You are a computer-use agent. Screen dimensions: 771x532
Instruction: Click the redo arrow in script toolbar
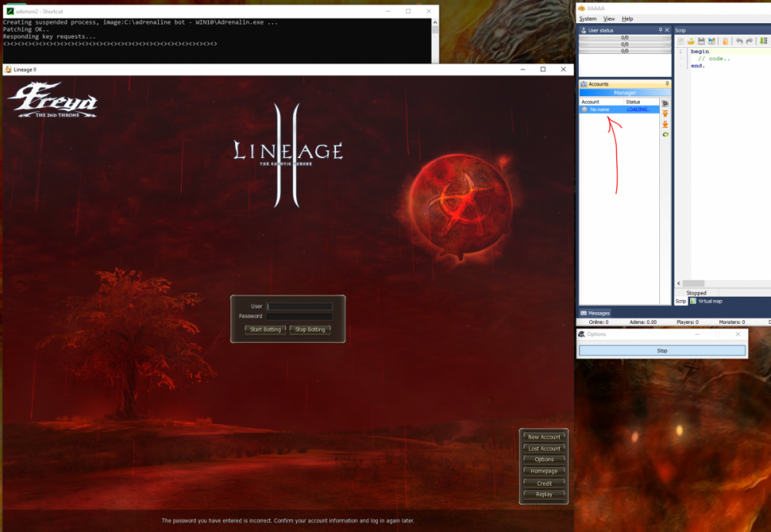coord(750,41)
